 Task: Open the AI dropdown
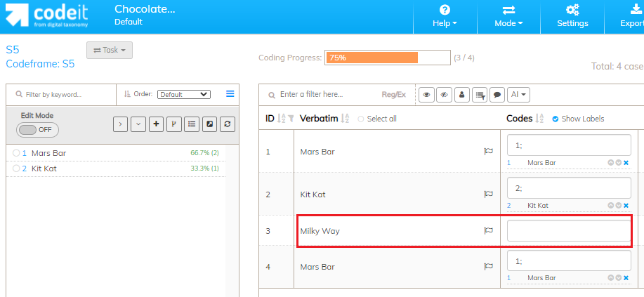coord(519,95)
